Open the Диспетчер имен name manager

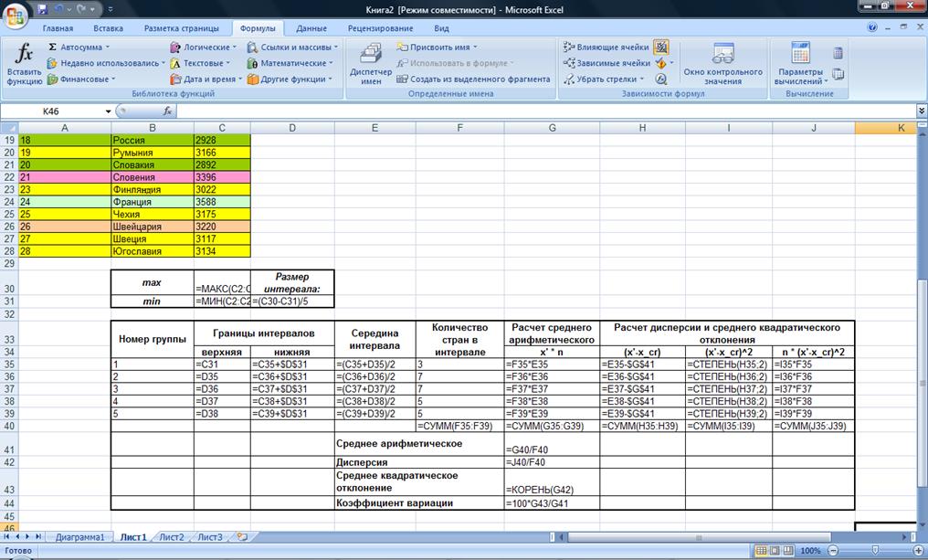pos(371,64)
